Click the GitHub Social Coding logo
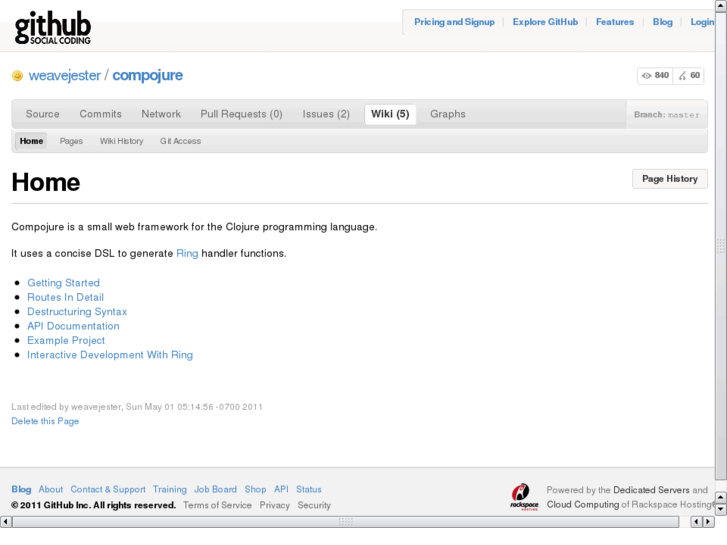727x545 pixels. (x=52, y=28)
